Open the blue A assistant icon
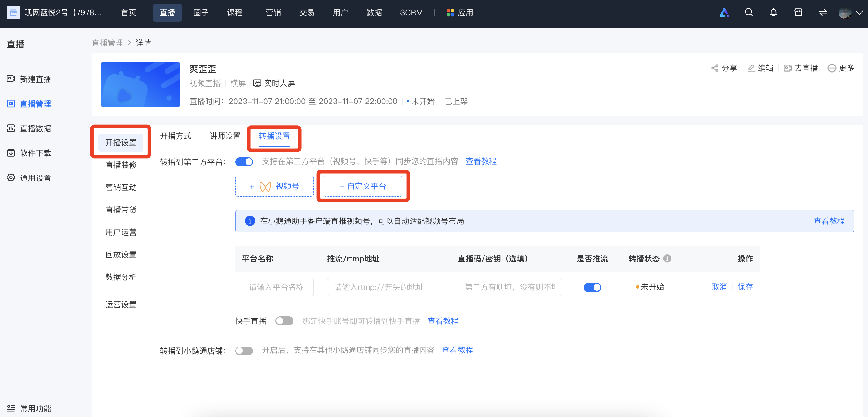This screenshot has width=868, height=417. pos(724,12)
